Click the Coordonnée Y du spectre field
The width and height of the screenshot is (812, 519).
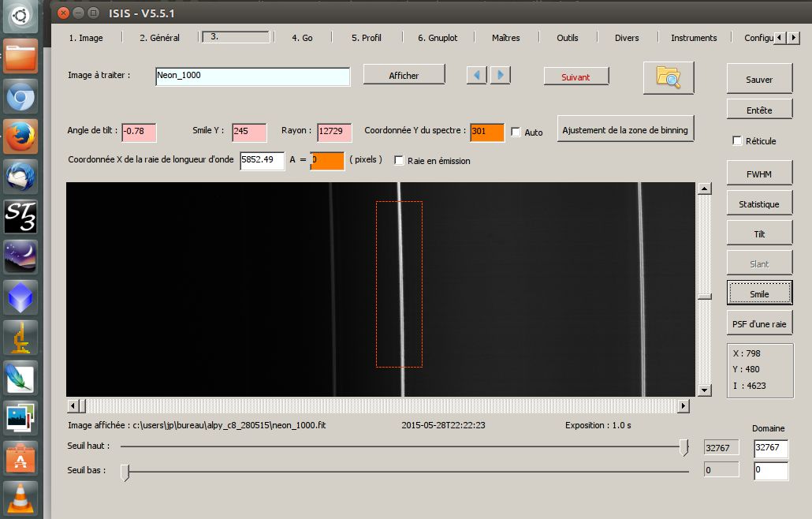click(487, 132)
